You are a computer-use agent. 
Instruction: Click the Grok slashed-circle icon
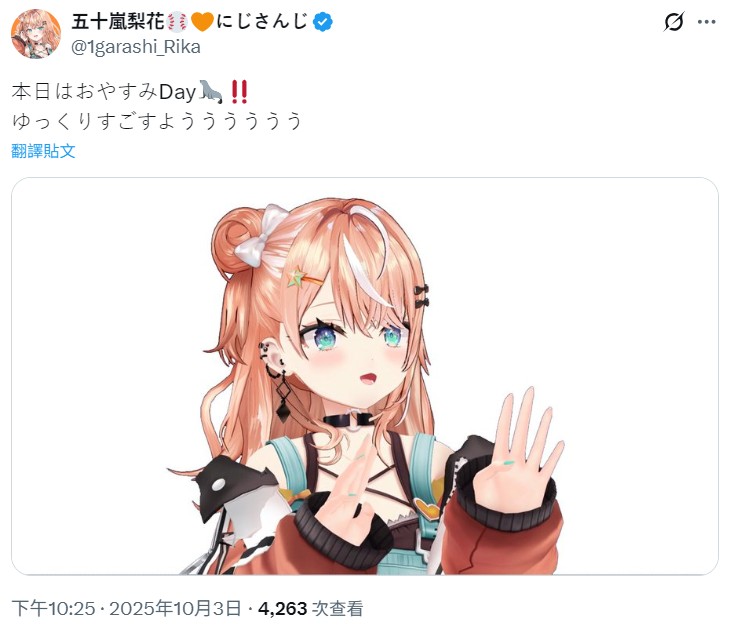[x=674, y=22]
